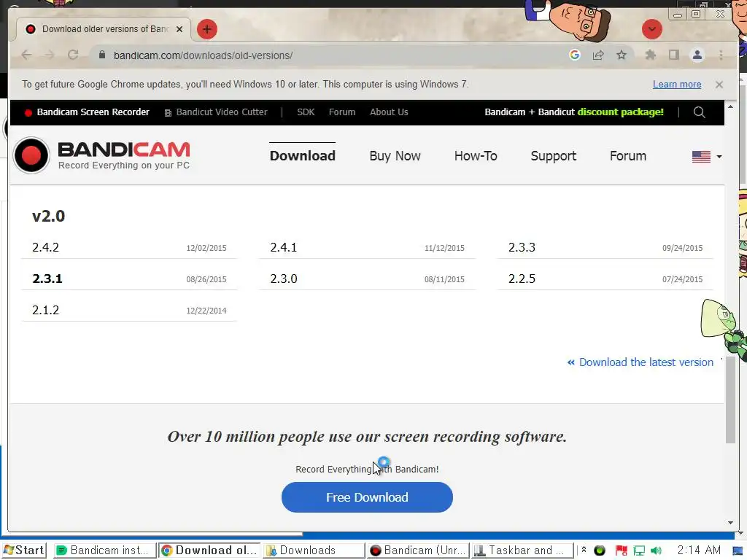
Task: Open About Us link
Action: (x=389, y=112)
